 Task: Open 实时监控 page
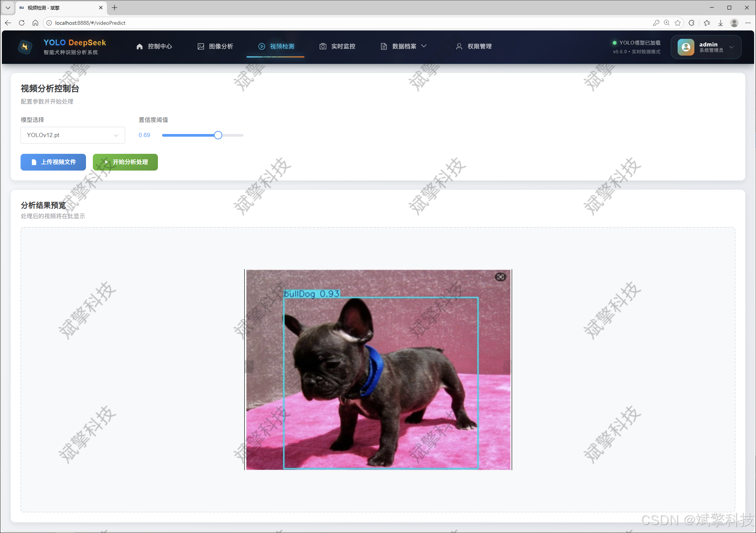point(337,46)
